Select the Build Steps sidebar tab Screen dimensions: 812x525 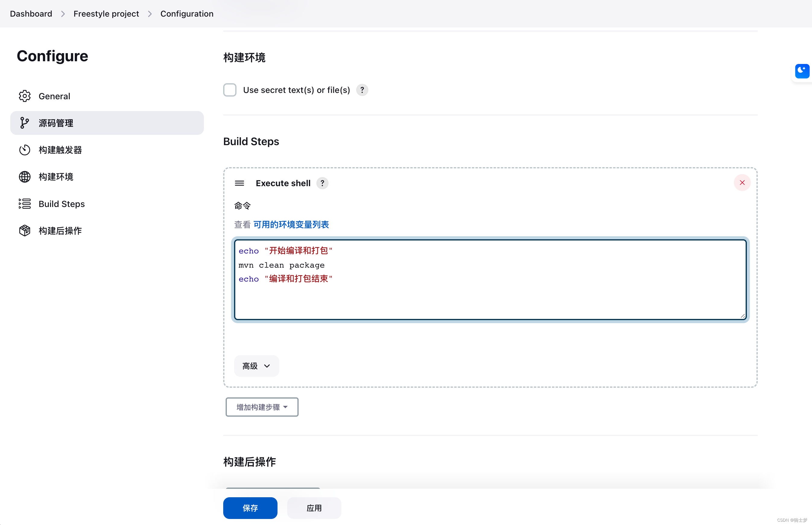(62, 203)
